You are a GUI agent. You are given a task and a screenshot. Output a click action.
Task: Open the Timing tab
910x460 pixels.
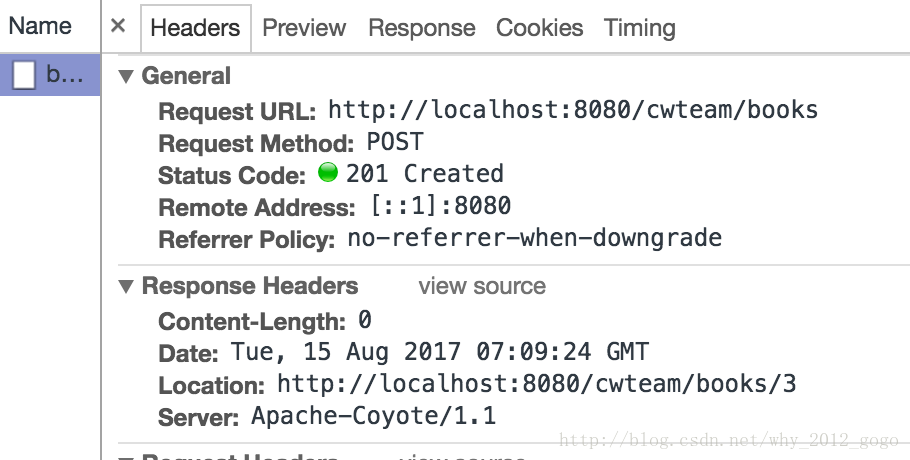[x=640, y=28]
